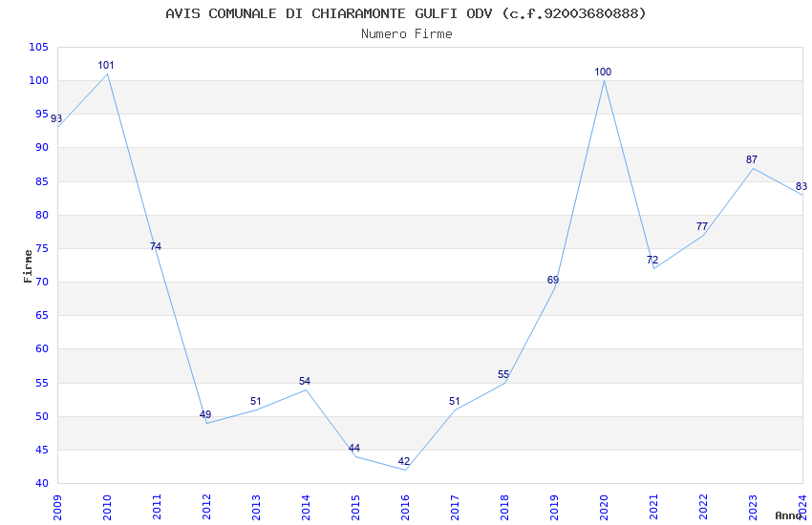Pick the x-axis year label 2020
The width and height of the screenshot is (812, 525).
pos(604,507)
